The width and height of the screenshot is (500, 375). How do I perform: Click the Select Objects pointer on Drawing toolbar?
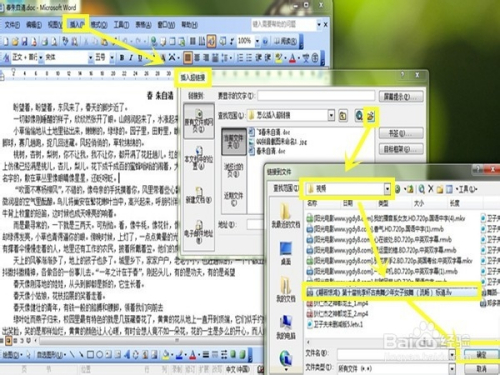(x=28, y=354)
